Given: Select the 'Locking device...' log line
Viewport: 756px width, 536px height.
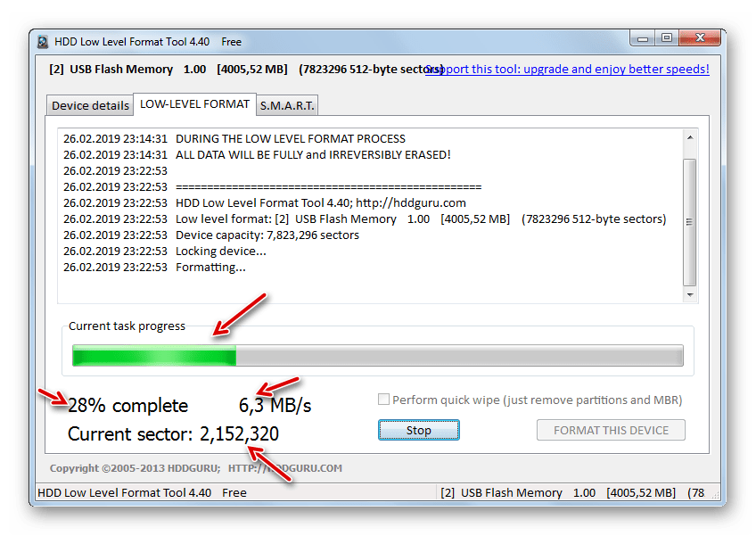Looking at the screenshot, I should tap(221, 251).
